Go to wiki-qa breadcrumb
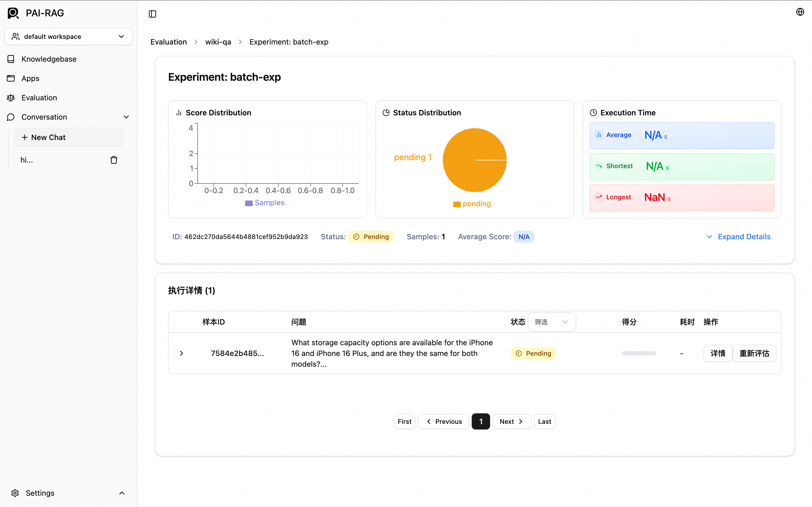The image size is (812, 507). click(x=218, y=42)
